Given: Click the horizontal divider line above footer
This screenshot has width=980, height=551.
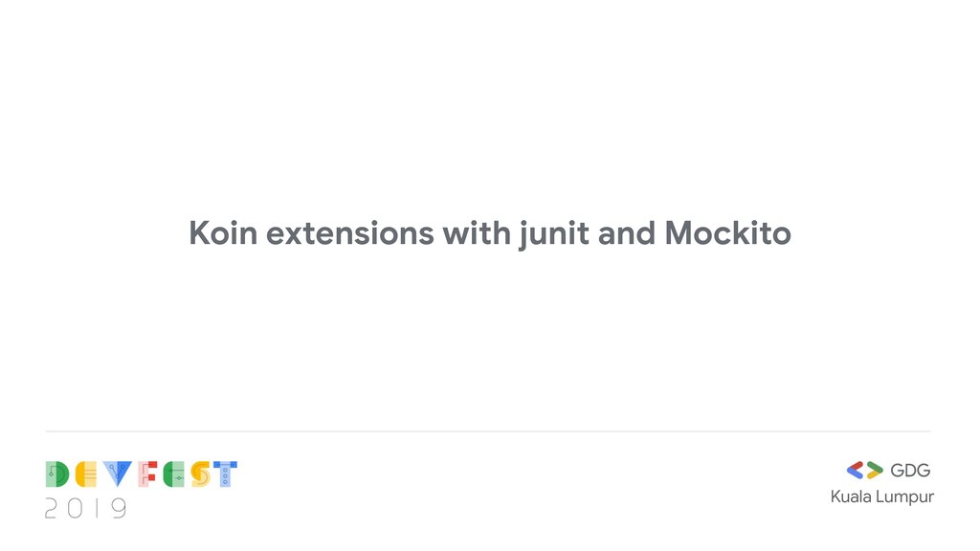Looking at the screenshot, I should 488,431.
